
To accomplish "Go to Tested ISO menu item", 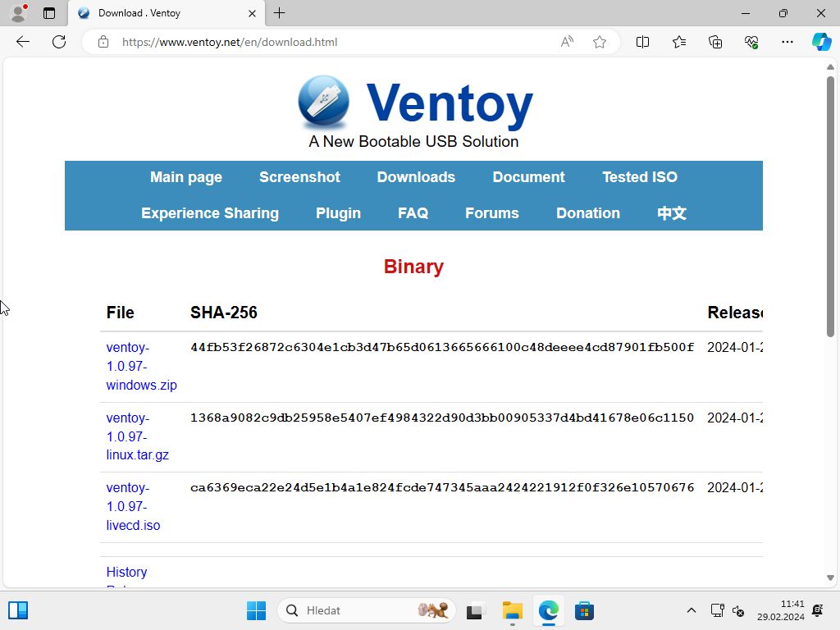I will tap(639, 177).
